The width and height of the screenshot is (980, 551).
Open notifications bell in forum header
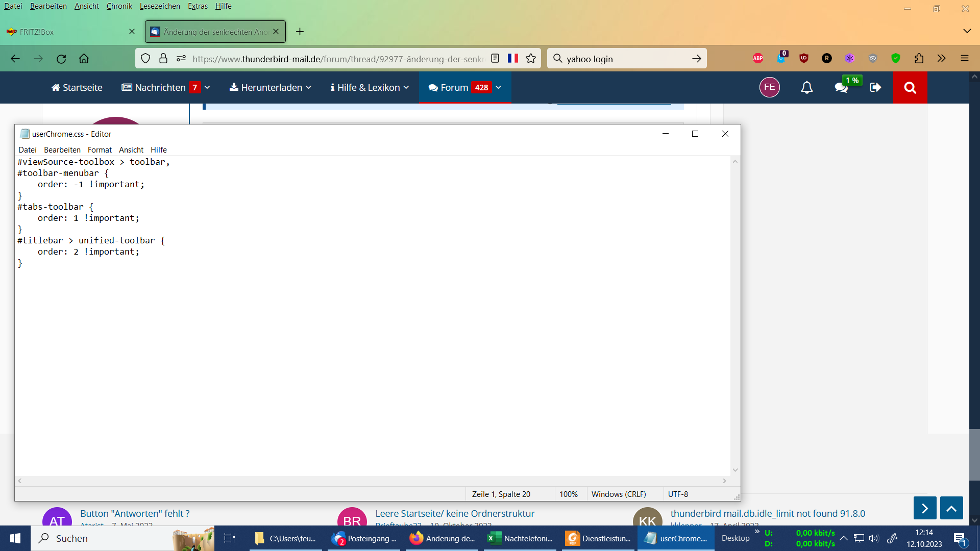(x=806, y=88)
